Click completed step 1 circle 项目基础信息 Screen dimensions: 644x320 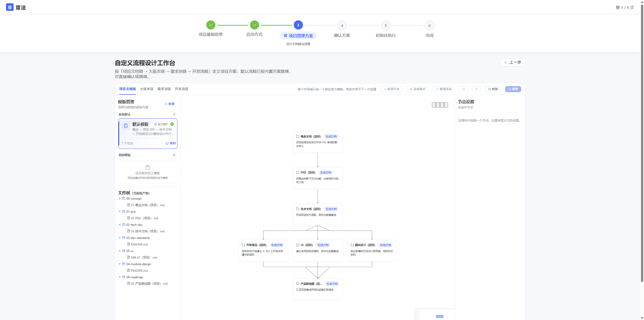point(211,25)
